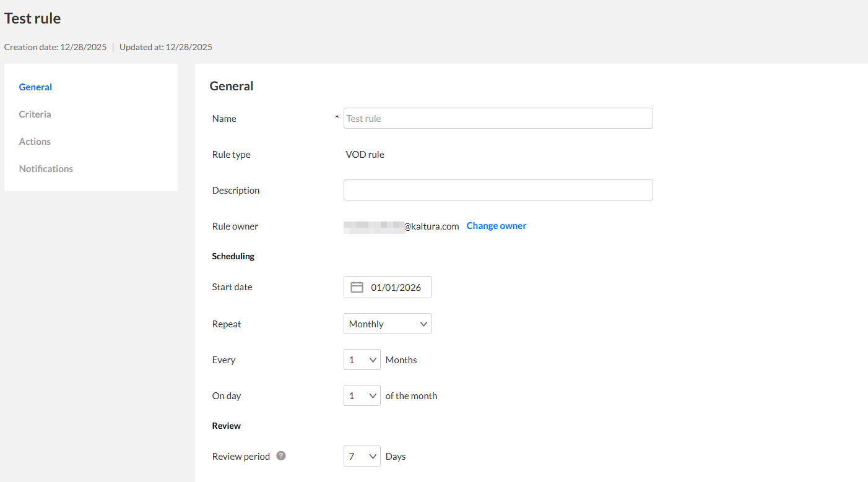Click the Scheduling section heading
868x482 pixels.
233,256
